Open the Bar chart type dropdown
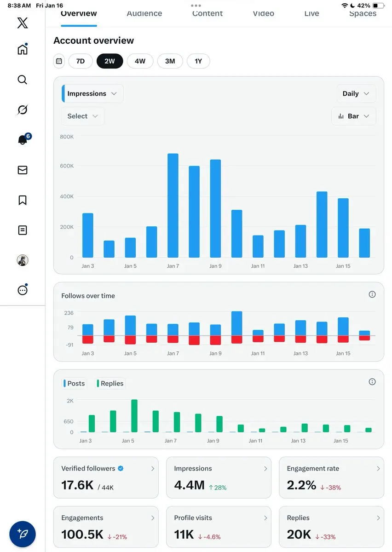Viewport: 392px width, 552px height. pos(353,116)
